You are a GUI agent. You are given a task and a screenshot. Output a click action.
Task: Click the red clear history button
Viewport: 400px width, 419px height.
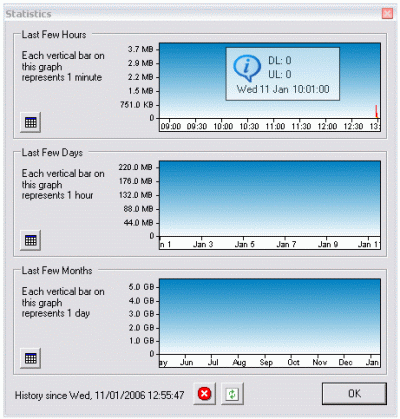(x=204, y=394)
